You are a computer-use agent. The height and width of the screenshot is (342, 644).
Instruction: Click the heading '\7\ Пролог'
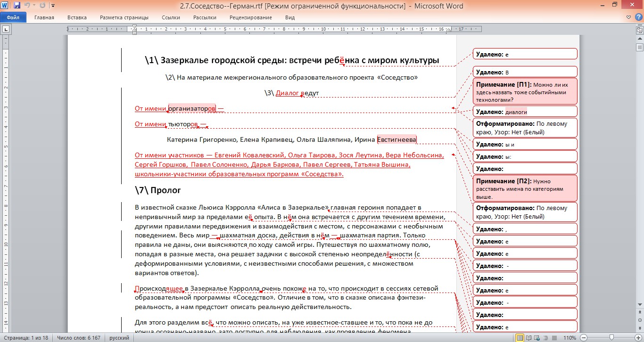158,190
